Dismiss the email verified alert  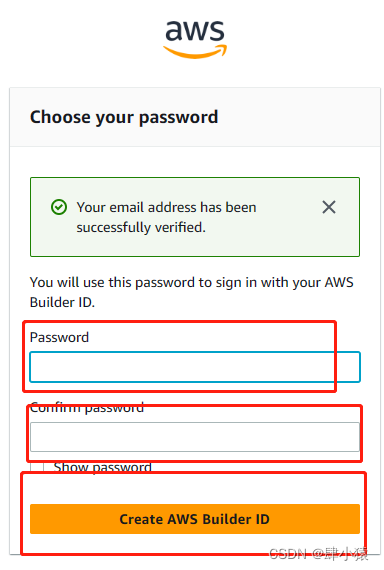[x=329, y=207]
